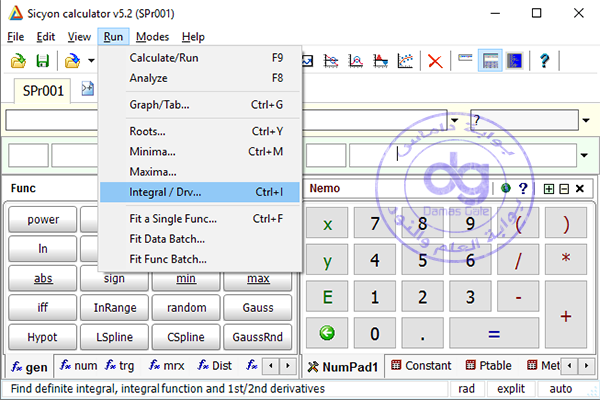Viewport: 600px width, 400px height.
Task: Click the Fit data scatter toolbar icon
Action: (405, 61)
